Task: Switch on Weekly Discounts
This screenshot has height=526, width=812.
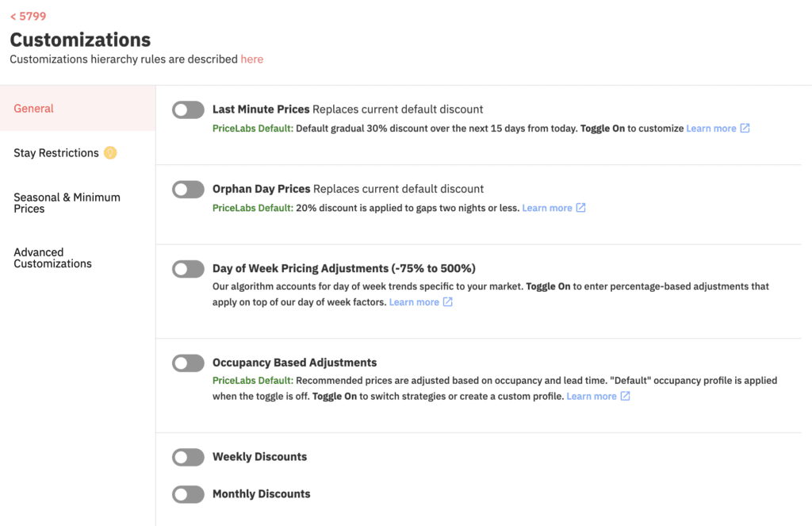Action: (x=188, y=458)
